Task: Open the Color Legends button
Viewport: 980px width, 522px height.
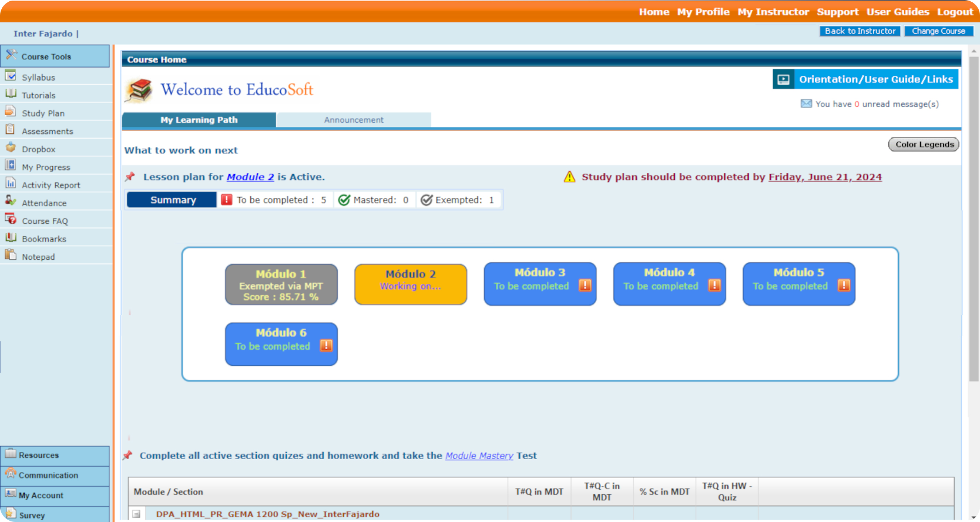Action: coord(924,145)
